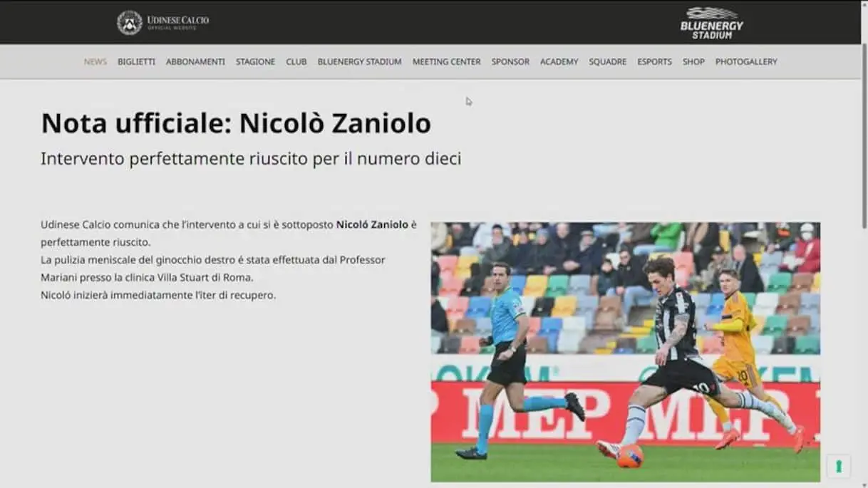Go to the Academy section
This screenshot has width=868, height=488.
click(x=559, y=62)
